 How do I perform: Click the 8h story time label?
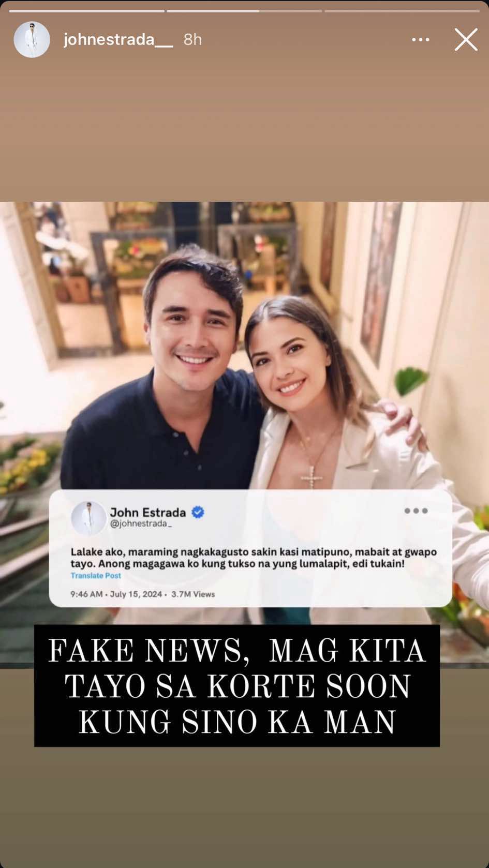pos(192,40)
